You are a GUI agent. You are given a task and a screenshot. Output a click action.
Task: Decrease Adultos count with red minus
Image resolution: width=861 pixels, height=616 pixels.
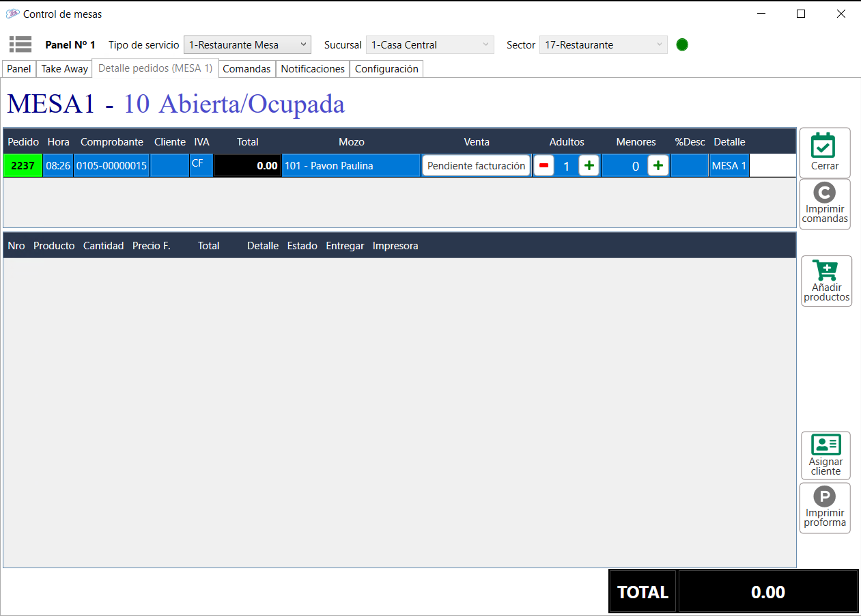(x=544, y=166)
